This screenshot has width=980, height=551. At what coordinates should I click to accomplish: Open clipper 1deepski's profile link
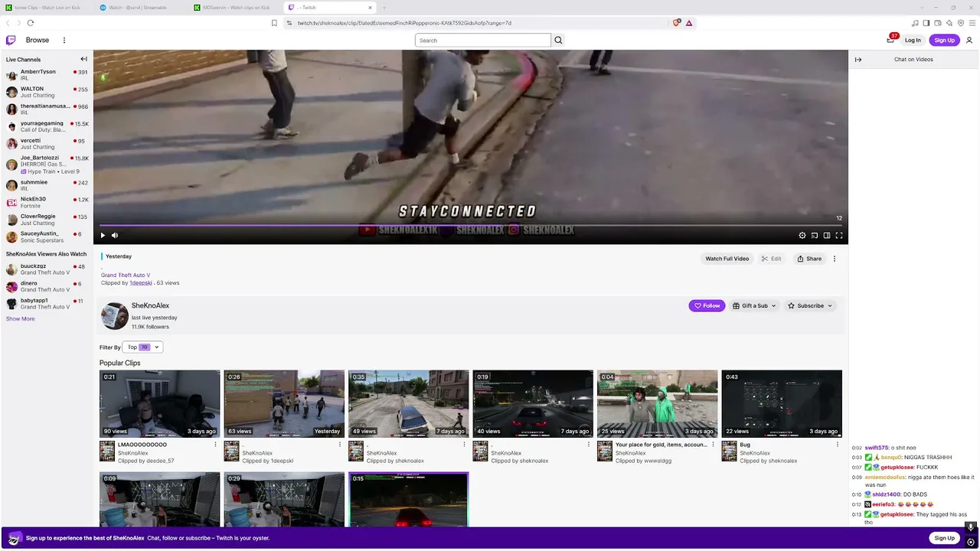pyautogui.click(x=141, y=283)
